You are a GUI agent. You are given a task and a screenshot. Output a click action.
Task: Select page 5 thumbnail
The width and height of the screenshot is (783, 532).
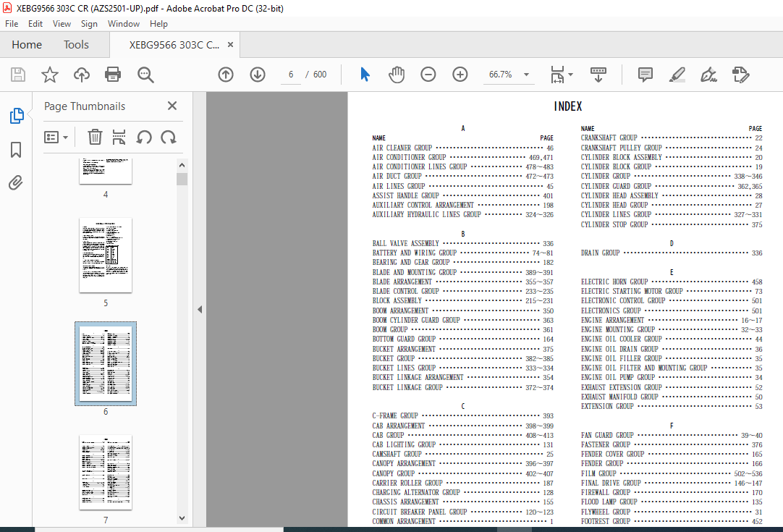click(x=106, y=256)
